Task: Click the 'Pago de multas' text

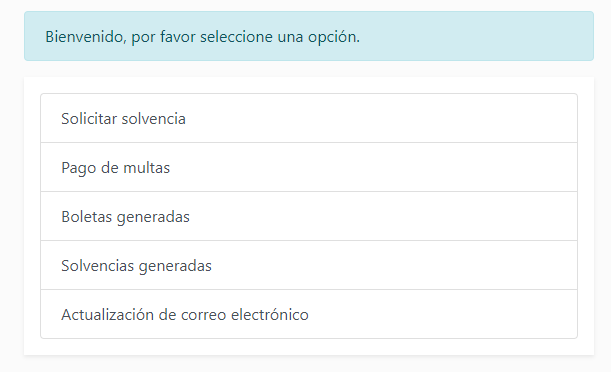Action: tap(115, 168)
